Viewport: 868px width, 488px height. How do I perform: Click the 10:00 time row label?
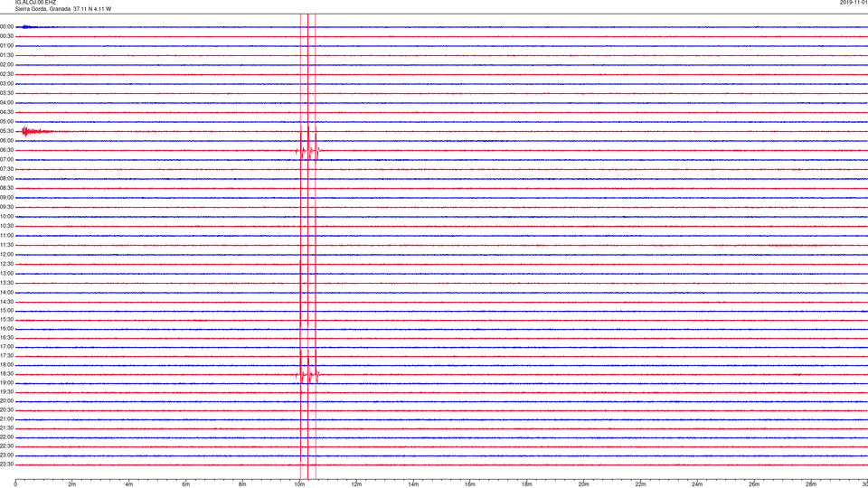click(x=6, y=217)
